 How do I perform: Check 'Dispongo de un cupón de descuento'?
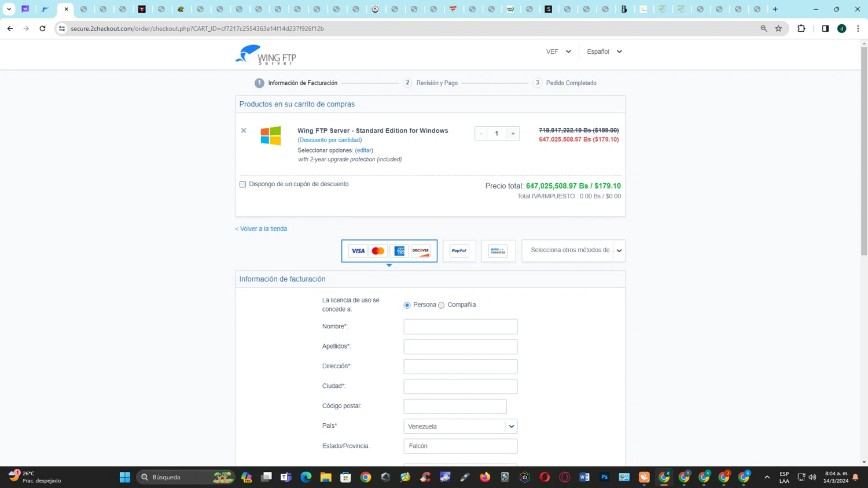pyautogui.click(x=243, y=184)
